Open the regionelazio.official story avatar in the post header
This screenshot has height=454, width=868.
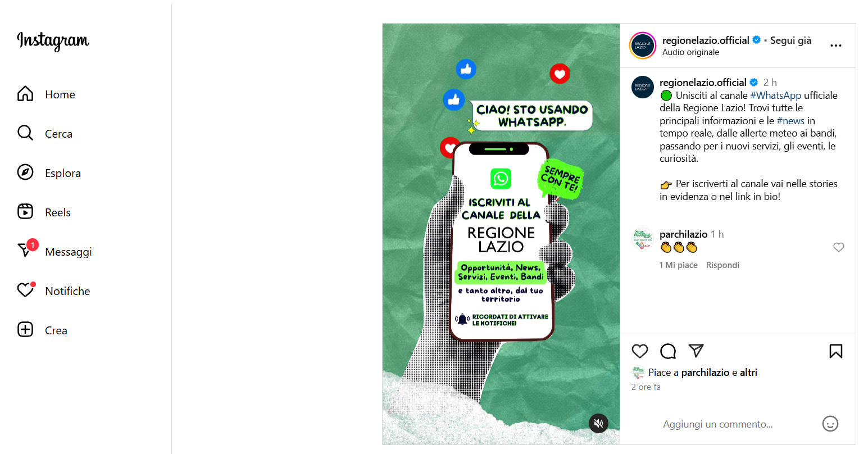pyautogui.click(x=643, y=46)
